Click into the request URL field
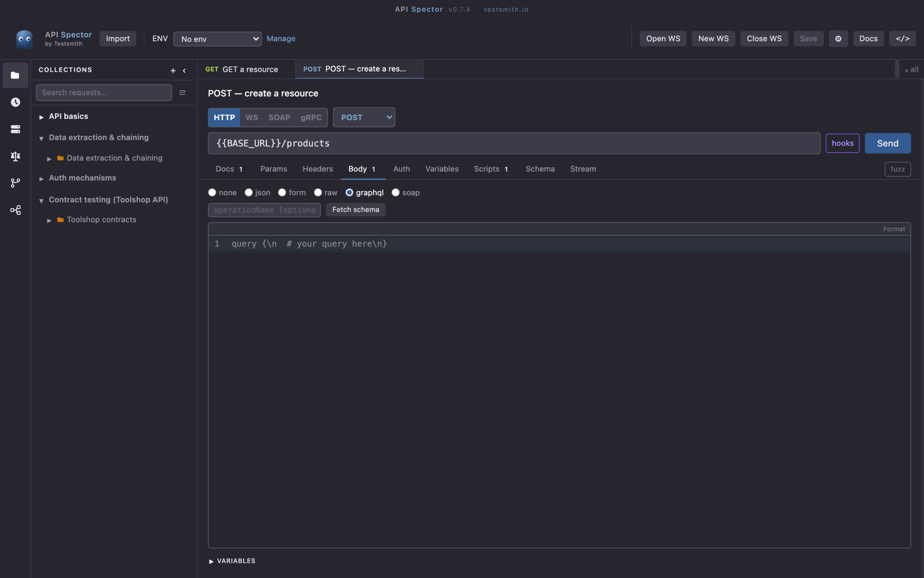The image size is (924, 578). tap(514, 143)
